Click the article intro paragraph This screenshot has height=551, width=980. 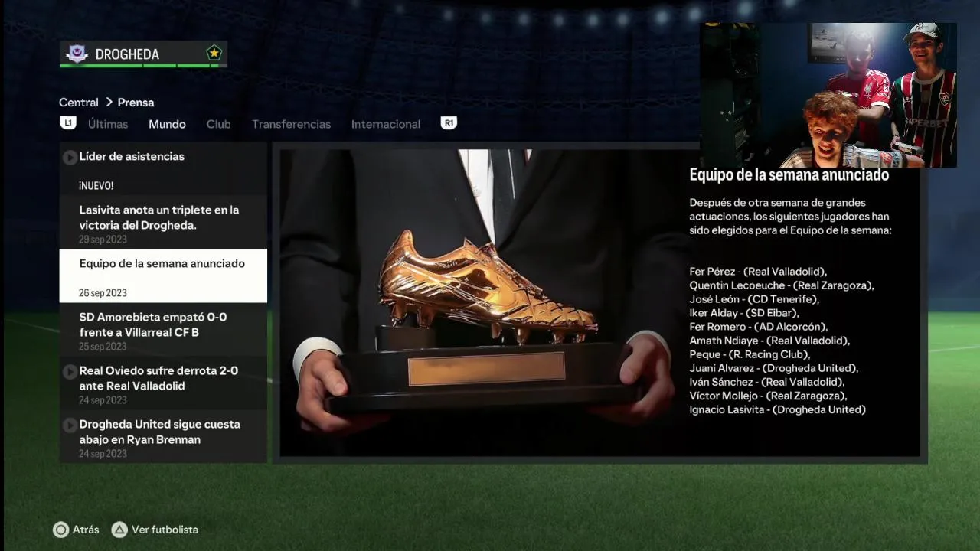tap(791, 217)
